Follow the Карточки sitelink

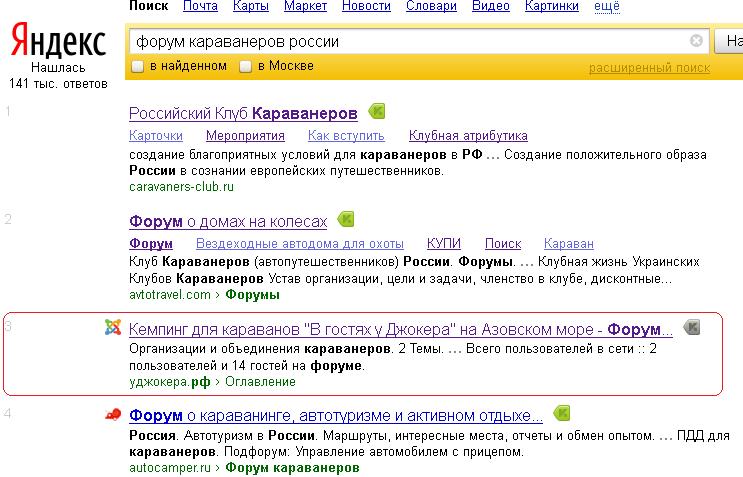[x=156, y=136]
